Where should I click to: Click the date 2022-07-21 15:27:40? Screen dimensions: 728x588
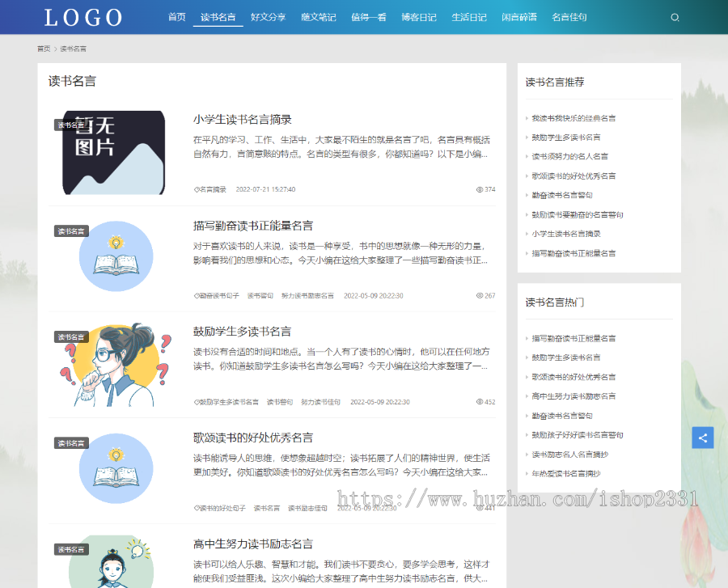[x=265, y=189]
